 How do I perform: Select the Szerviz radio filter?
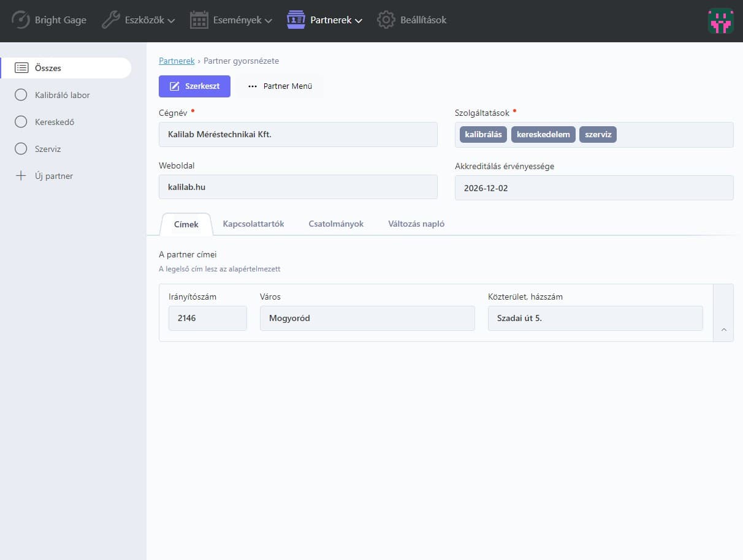21,149
